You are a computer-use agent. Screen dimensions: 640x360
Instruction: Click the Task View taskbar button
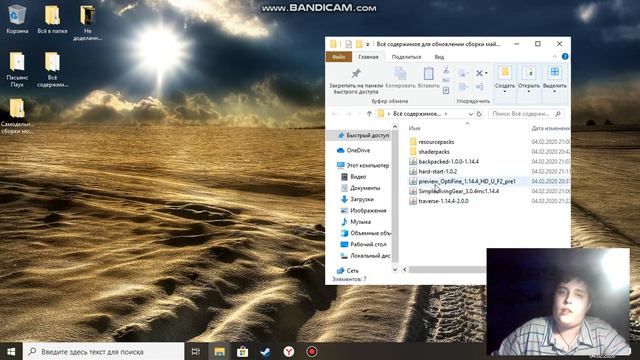pos(196,351)
